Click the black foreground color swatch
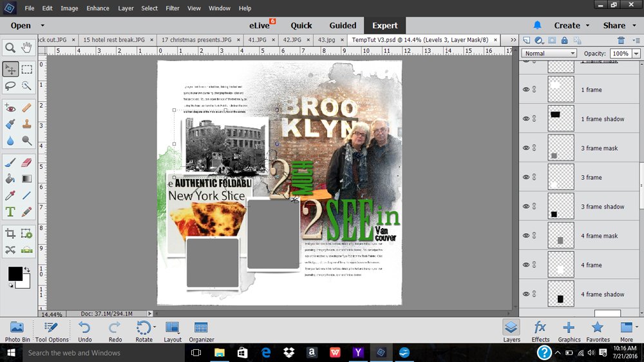 (15, 274)
